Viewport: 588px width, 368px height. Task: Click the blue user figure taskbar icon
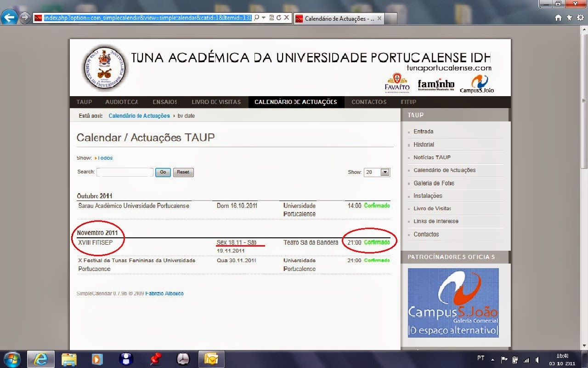[126, 359]
